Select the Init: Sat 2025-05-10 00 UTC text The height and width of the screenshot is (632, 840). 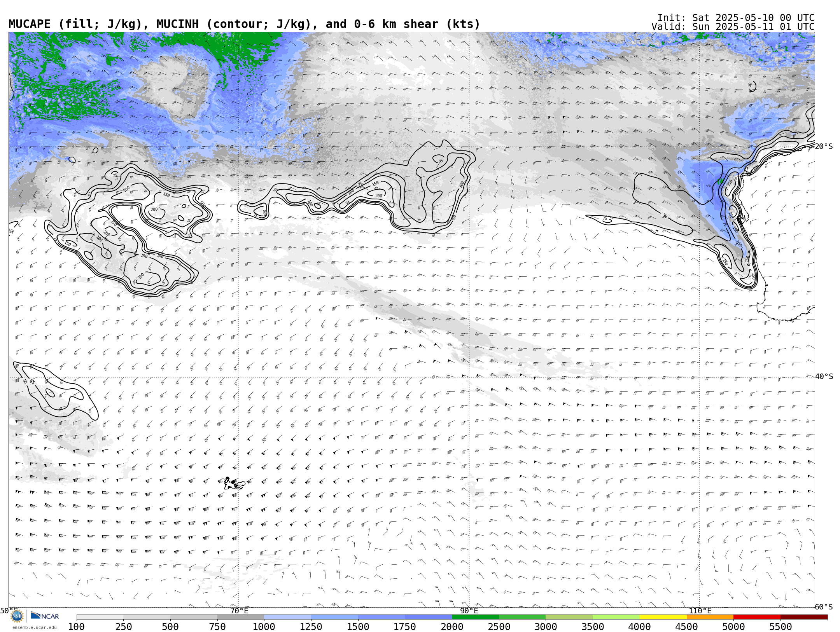tap(736, 18)
